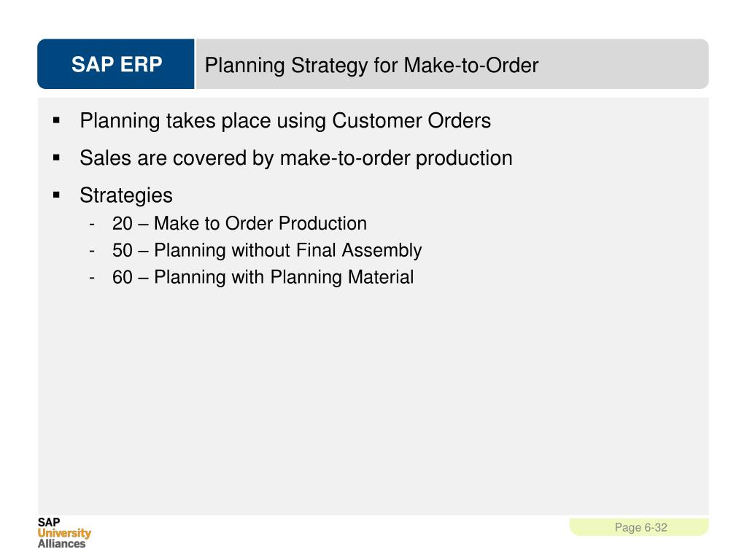747x560 pixels.
Task: Click the dash marker before strategy 20
Action: 92,224
